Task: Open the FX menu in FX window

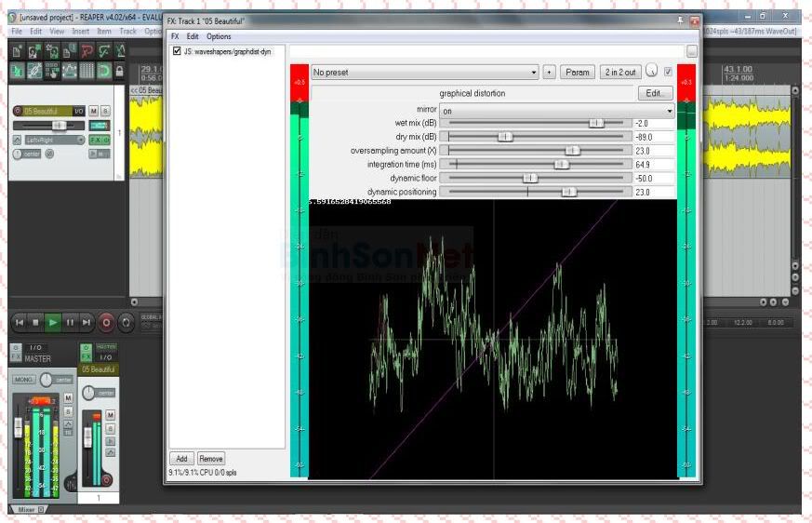Action: (174, 36)
